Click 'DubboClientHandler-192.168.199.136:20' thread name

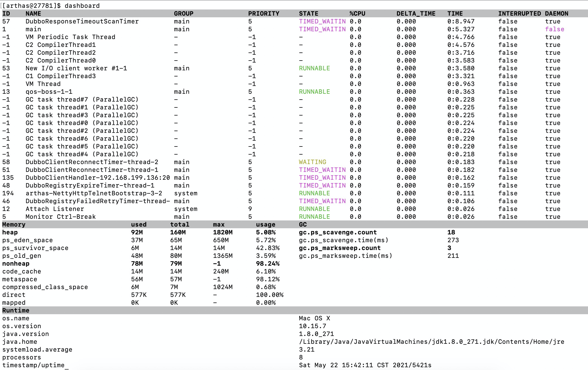click(x=98, y=177)
